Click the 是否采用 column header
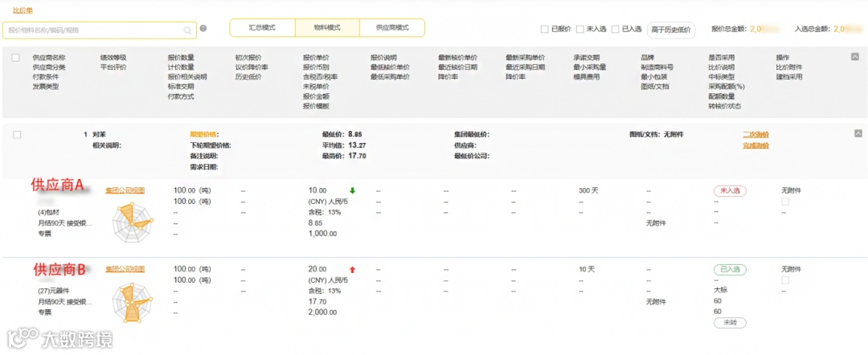The width and height of the screenshot is (868, 355). pos(721,58)
